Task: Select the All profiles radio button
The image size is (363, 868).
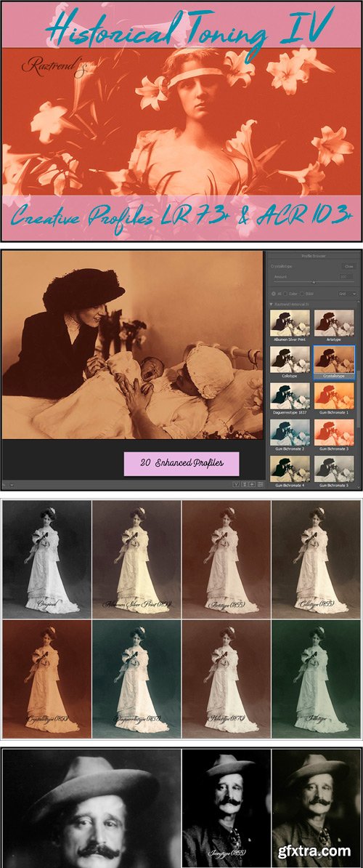Action: [274, 294]
